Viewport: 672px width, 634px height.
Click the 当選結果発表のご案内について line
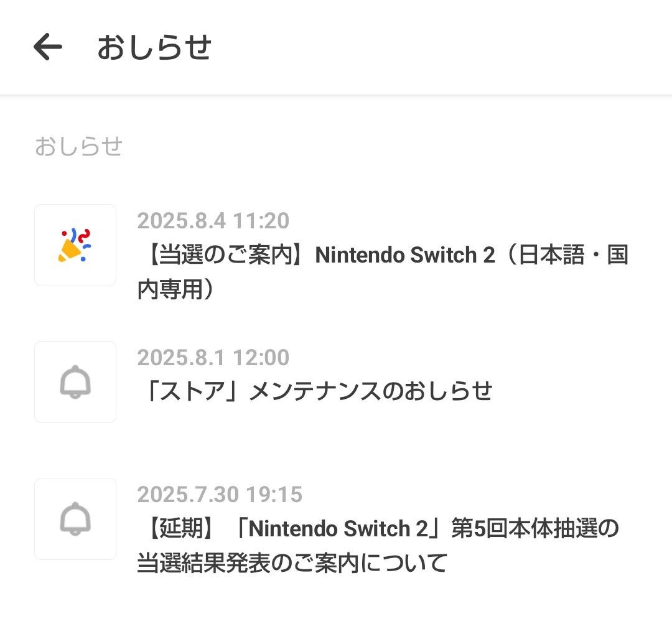pyautogui.click(x=292, y=563)
